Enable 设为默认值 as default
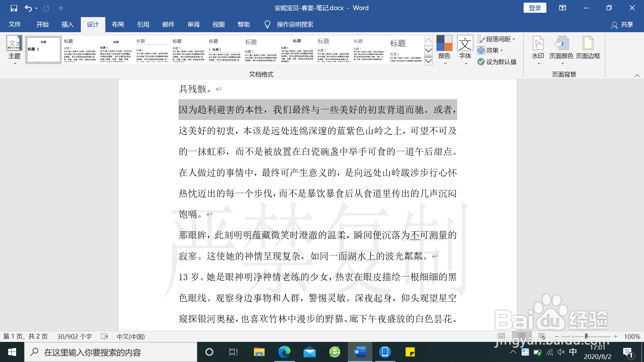This screenshot has height=362, width=644. (x=497, y=62)
